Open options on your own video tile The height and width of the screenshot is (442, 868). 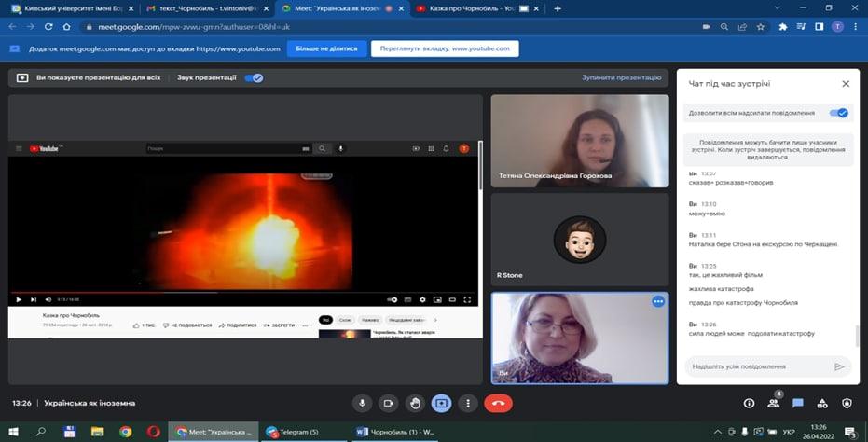click(x=658, y=301)
